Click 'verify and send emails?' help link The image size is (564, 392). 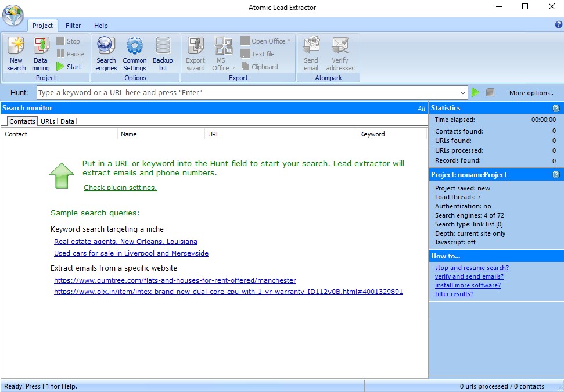coord(469,276)
